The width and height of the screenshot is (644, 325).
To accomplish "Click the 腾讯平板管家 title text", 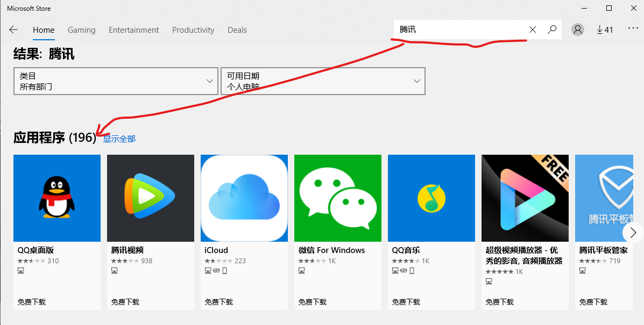I will pyautogui.click(x=603, y=250).
